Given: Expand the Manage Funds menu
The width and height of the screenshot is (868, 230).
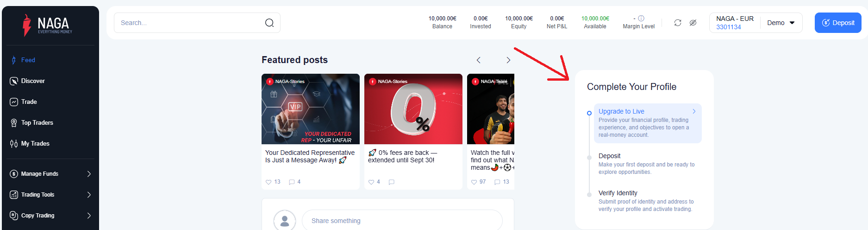Looking at the screenshot, I should (50, 174).
